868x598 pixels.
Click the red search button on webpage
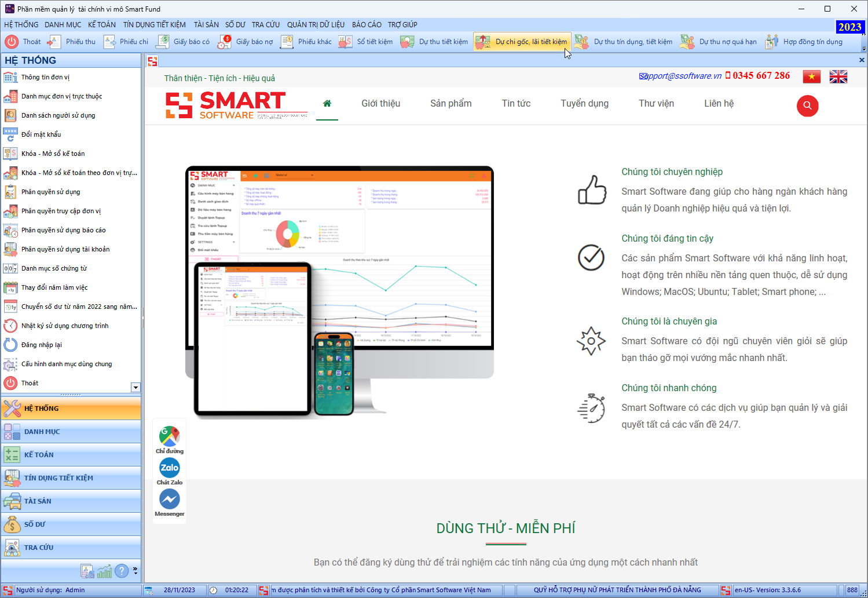tap(807, 106)
